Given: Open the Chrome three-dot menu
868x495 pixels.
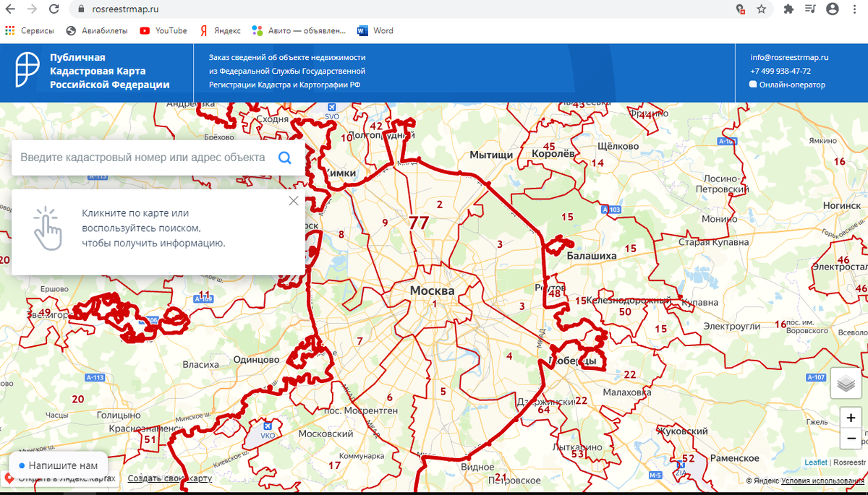Looking at the screenshot, I should click(x=856, y=9).
